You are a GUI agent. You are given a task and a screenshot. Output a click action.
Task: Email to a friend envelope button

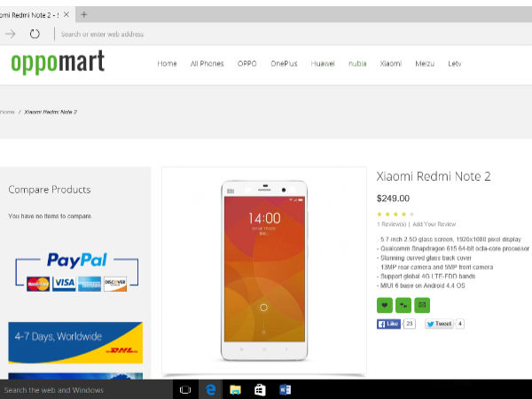[x=422, y=305]
